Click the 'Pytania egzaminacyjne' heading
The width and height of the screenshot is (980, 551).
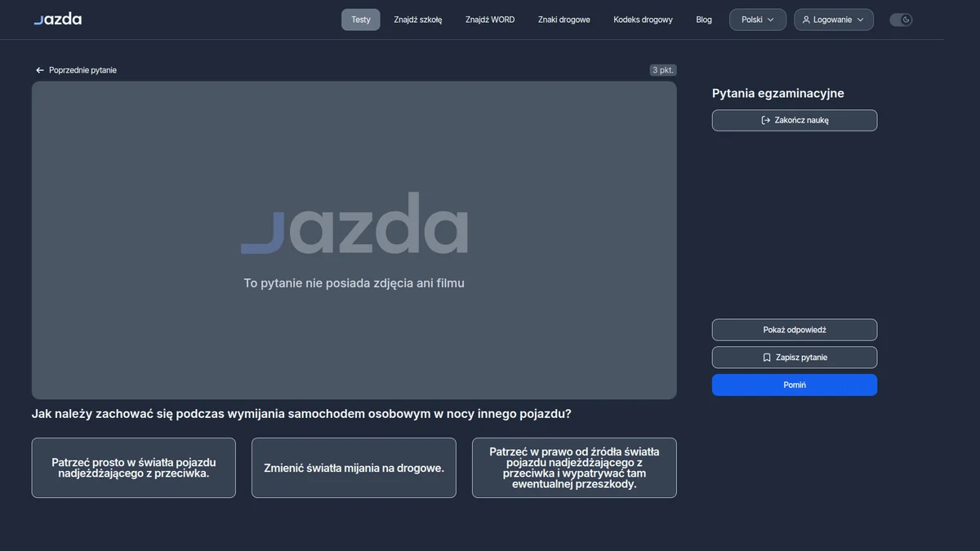pos(778,93)
